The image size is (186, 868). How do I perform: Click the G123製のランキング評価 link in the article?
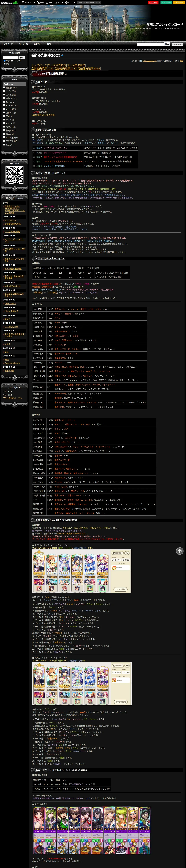pyautogui.click(x=43, y=115)
